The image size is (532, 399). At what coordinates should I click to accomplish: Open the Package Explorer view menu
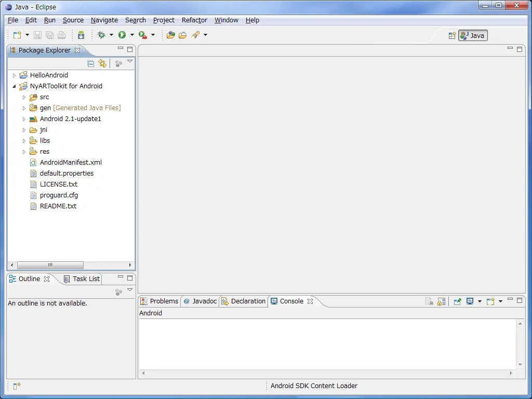[130, 61]
